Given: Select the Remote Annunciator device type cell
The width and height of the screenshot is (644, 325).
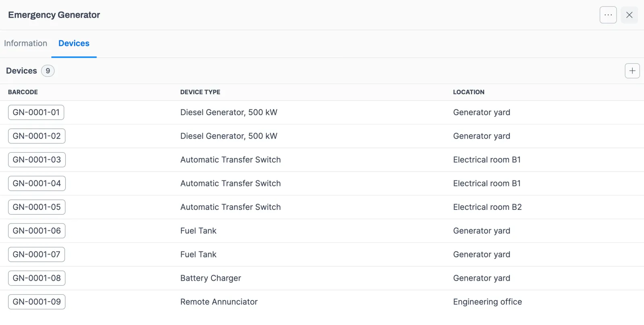Looking at the screenshot, I should 219,302.
